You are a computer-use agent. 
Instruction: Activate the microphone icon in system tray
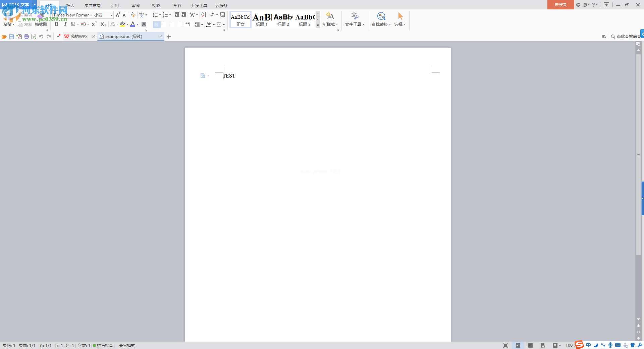pos(610,345)
